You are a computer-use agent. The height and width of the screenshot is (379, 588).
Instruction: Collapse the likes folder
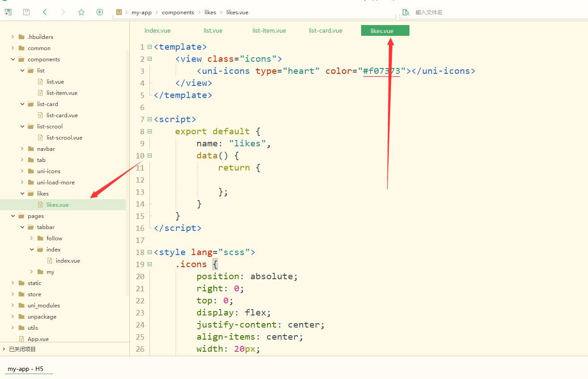22,193
